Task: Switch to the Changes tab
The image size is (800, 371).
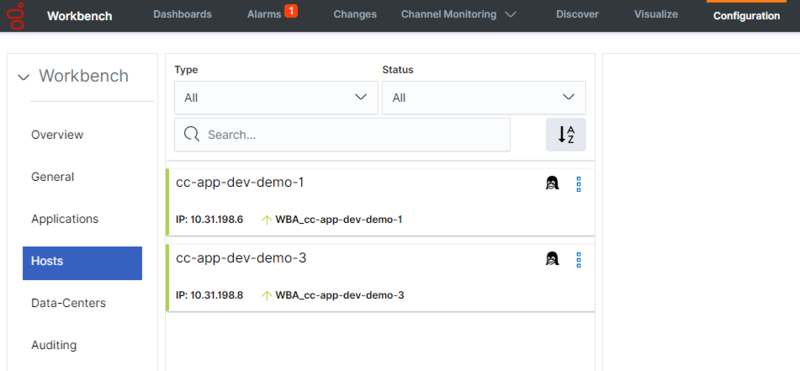Action: (355, 14)
